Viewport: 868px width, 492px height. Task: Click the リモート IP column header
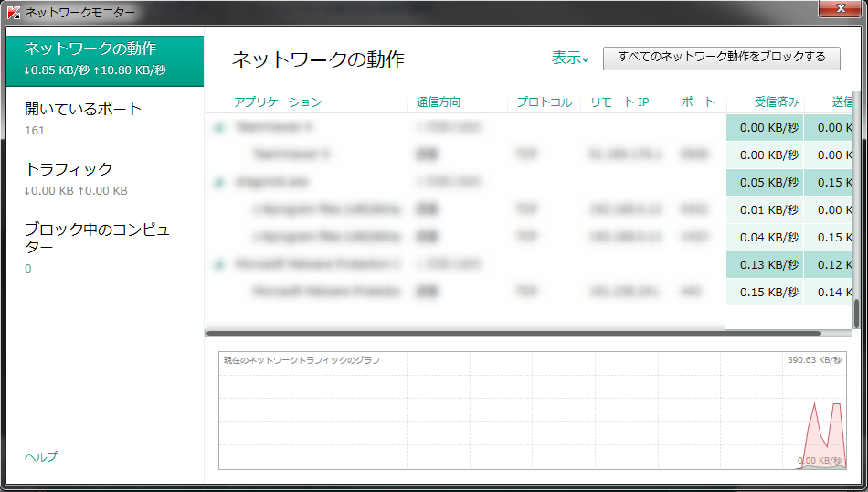click(x=625, y=102)
